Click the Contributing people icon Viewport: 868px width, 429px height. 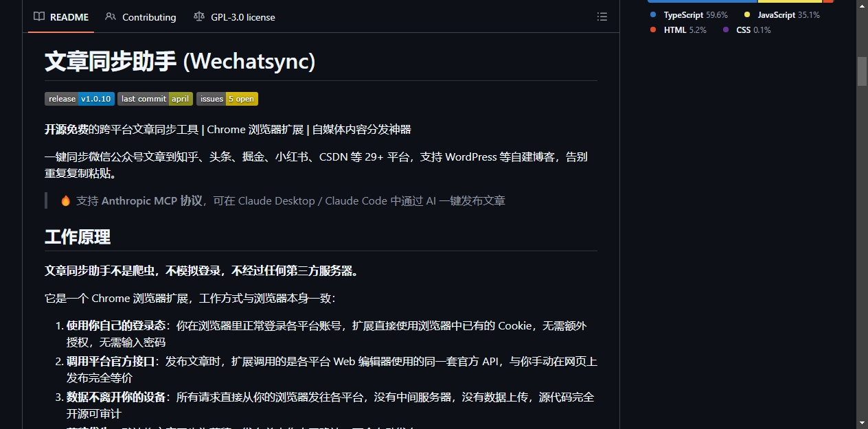click(111, 17)
